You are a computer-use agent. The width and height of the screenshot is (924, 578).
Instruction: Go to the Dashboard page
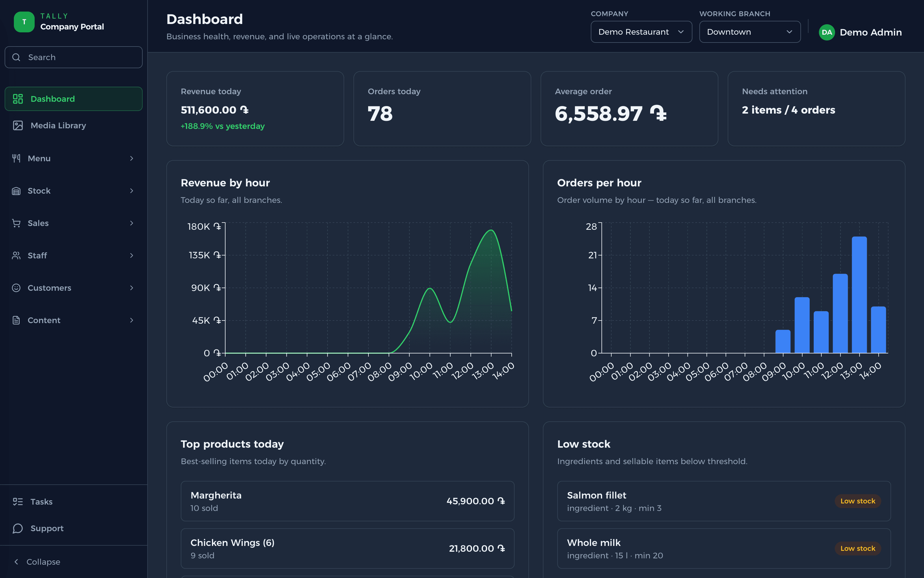[x=73, y=99]
